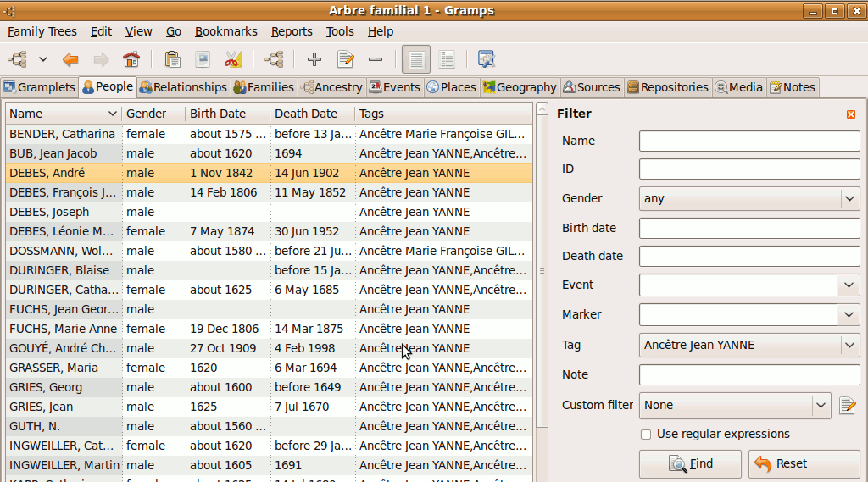Open the Go menu
Viewport: 868px width, 482px height.
(x=174, y=31)
